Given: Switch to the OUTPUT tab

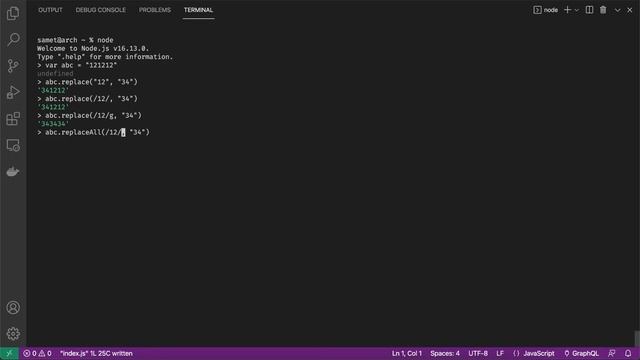Looking at the screenshot, I should pos(50,10).
